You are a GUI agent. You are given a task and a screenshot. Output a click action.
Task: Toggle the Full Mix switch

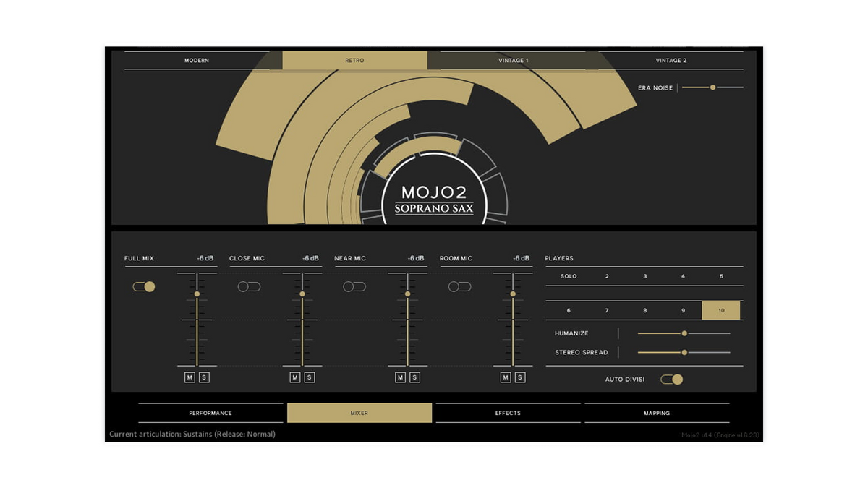tap(144, 287)
